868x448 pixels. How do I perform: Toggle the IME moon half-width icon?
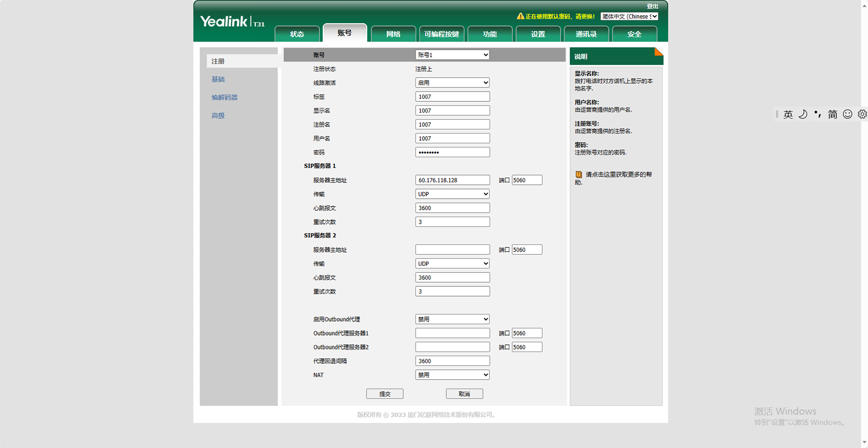click(x=803, y=114)
